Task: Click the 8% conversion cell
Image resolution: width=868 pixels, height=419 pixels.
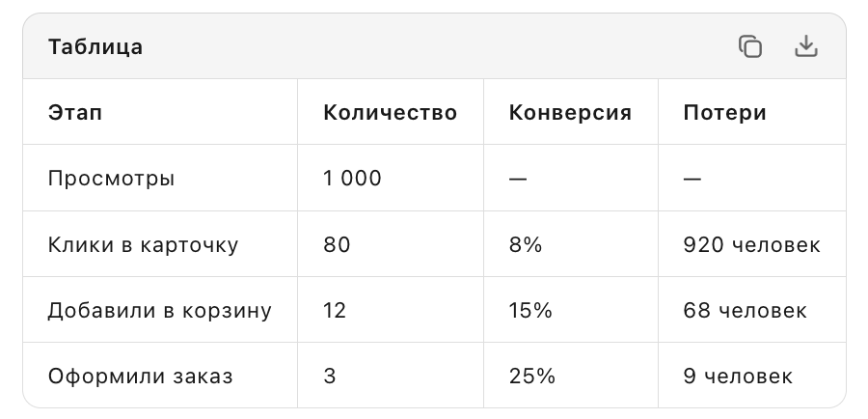Action: [x=526, y=244]
